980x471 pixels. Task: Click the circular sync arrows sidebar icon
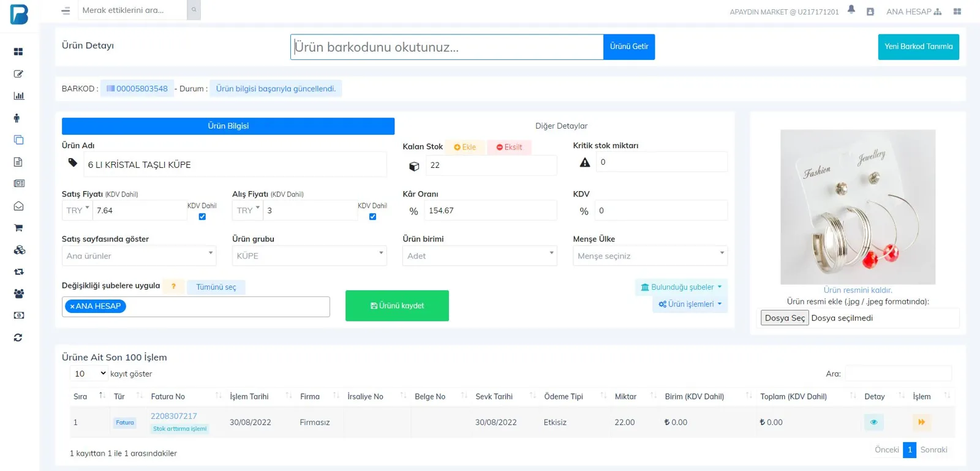pos(18,337)
